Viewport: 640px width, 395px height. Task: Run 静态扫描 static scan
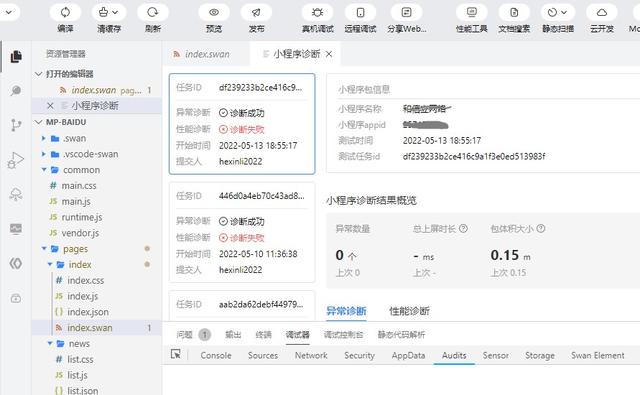pyautogui.click(x=552, y=12)
